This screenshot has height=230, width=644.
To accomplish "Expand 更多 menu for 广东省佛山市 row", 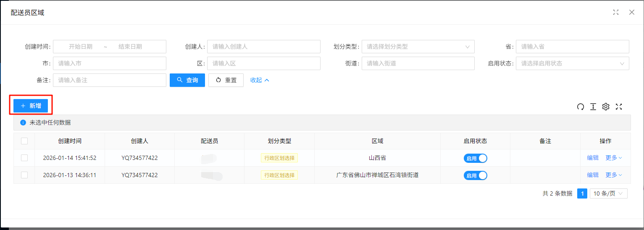I will tap(613, 175).
